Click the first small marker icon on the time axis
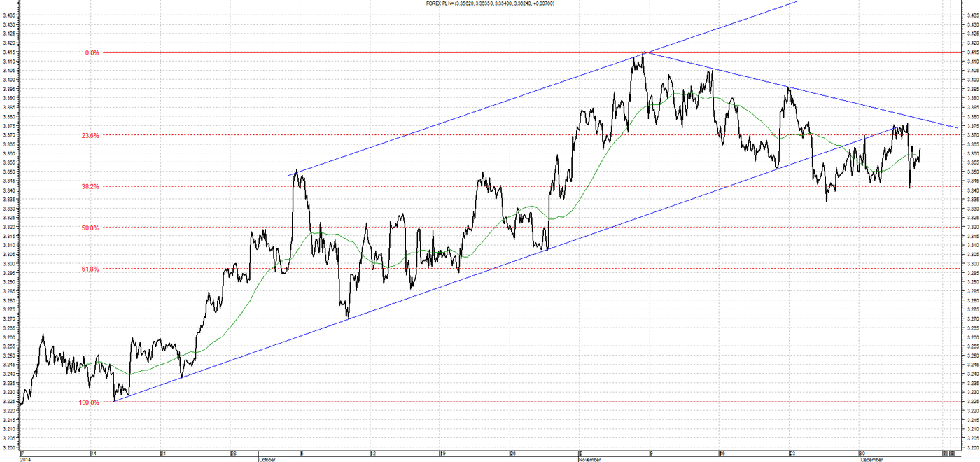Image resolution: width=980 pixels, height=462 pixels. pos(946,454)
